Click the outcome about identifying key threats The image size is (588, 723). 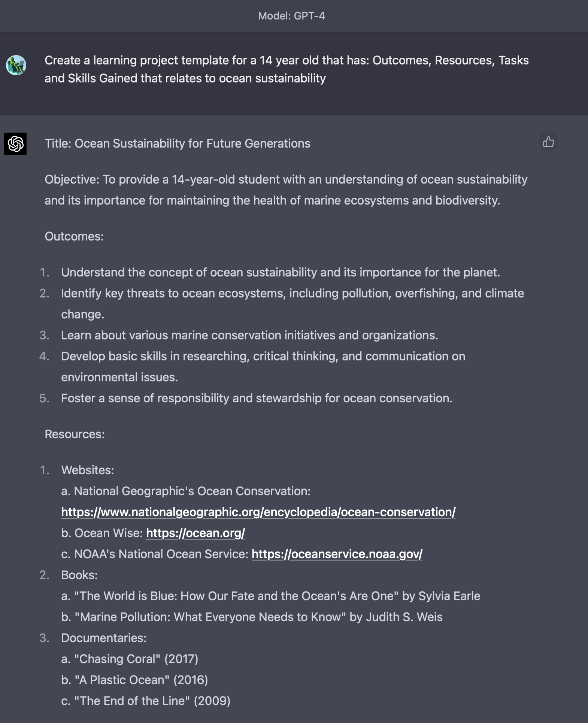tap(292, 293)
